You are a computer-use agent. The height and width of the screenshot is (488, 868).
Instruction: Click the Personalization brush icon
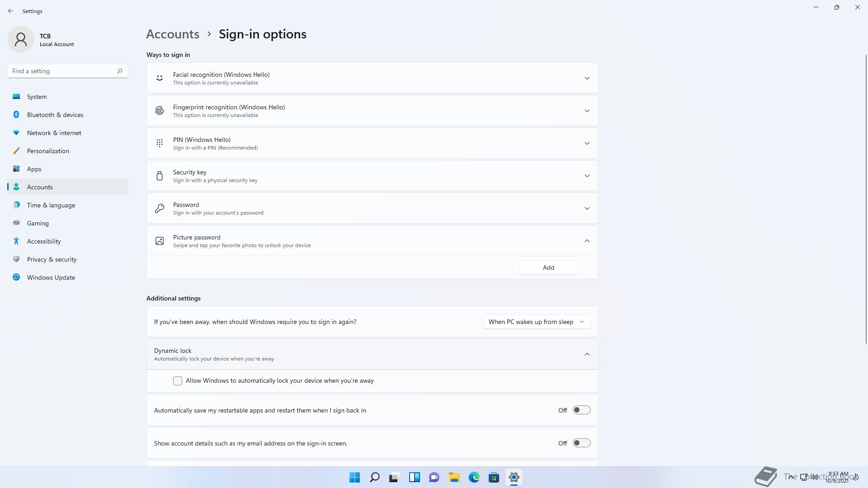tap(16, 150)
